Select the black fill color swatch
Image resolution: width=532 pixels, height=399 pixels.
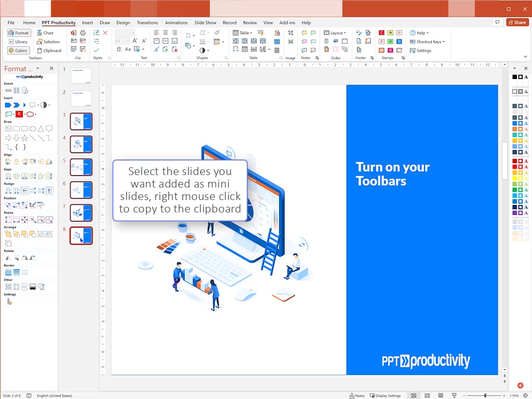pos(514,77)
